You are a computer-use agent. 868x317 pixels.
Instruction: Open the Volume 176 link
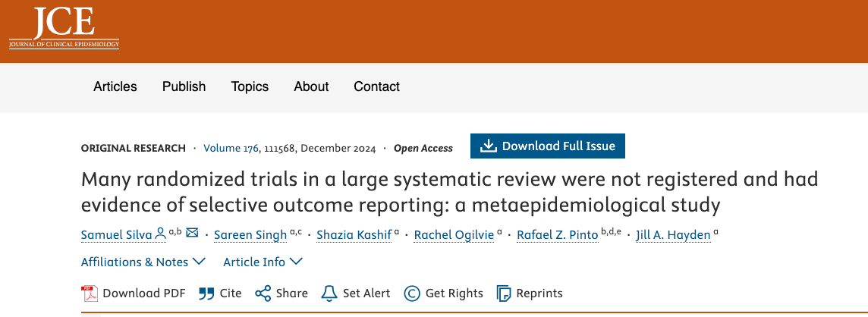[231, 149]
